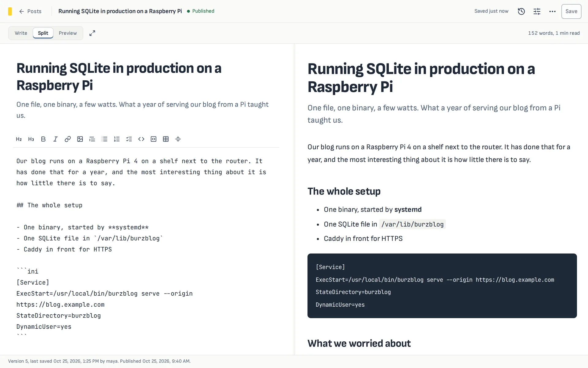Click 'StateDirectory=burzblog' in the editor

(58, 316)
